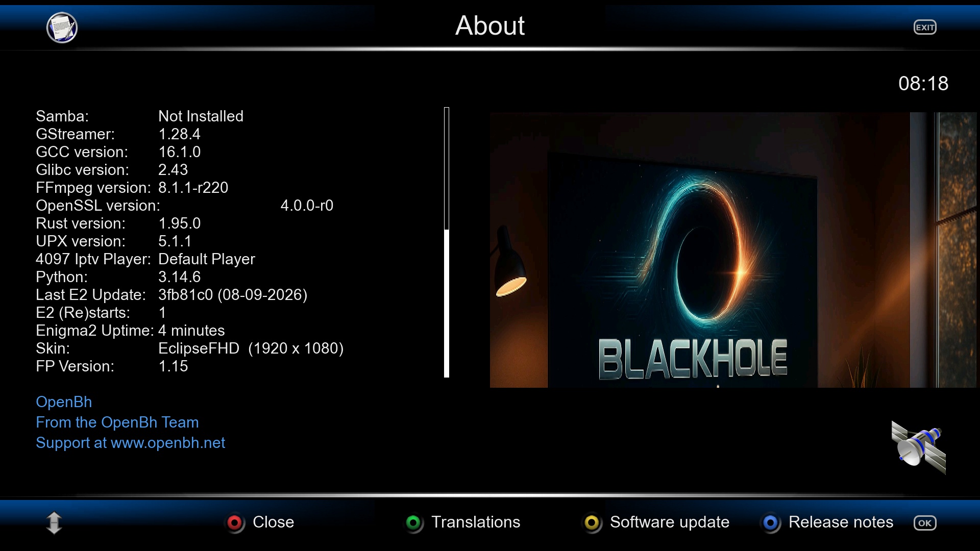The width and height of the screenshot is (980, 551).
Task: Click the info list scrollbar
Action: coord(447,242)
